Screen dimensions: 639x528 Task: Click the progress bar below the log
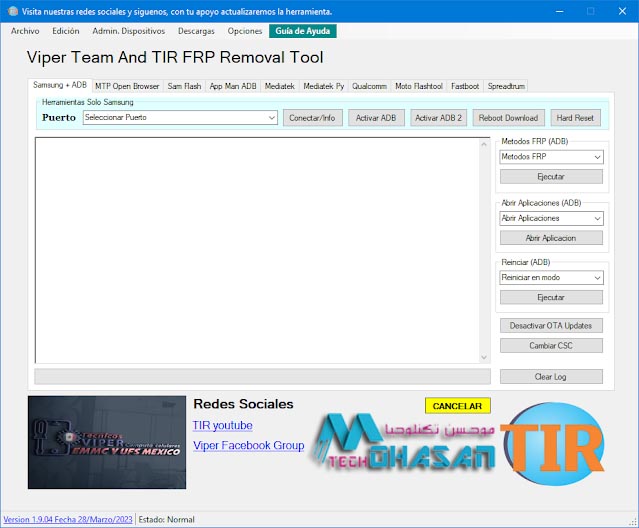click(263, 376)
